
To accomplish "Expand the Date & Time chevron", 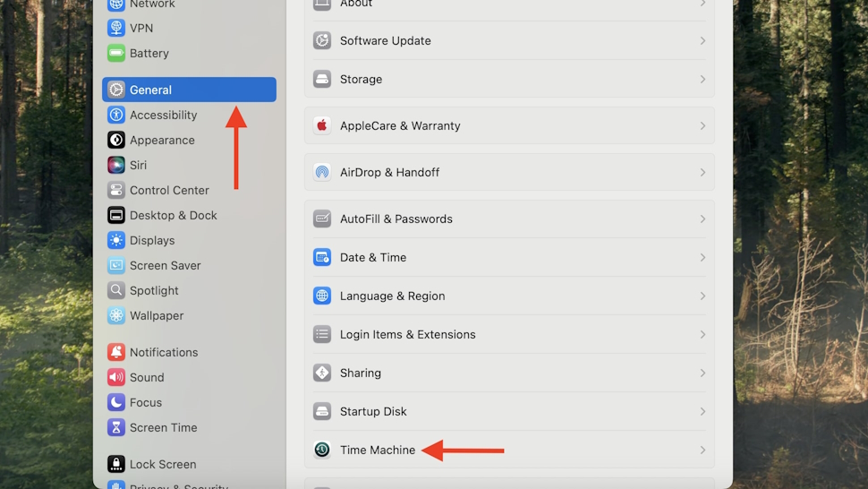I will [x=702, y=258].
